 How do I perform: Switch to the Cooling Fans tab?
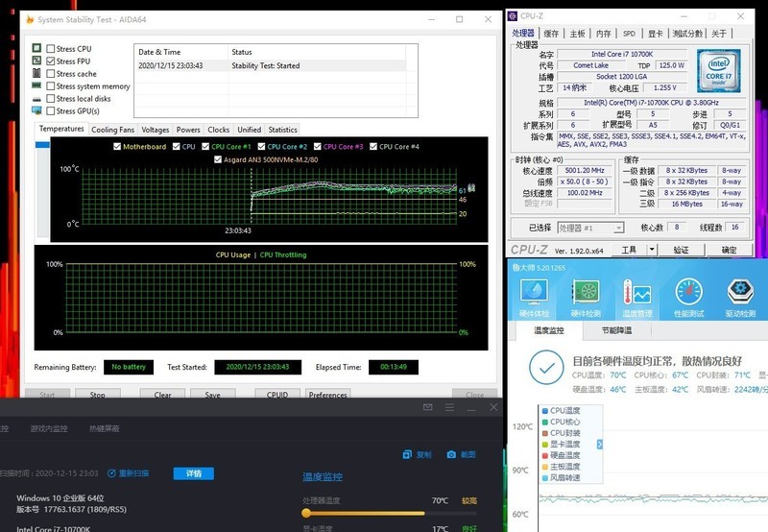coord(112,130)
